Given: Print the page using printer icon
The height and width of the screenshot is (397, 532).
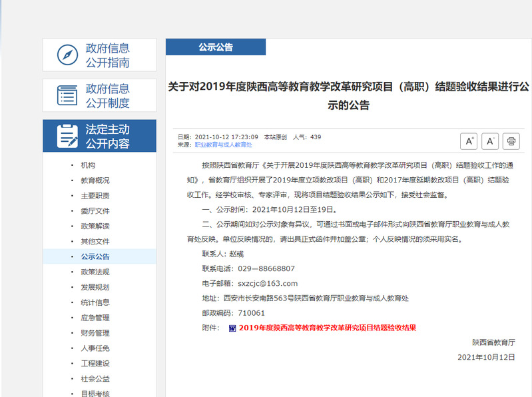Looking at the screenshot, I should pos(511,141).
